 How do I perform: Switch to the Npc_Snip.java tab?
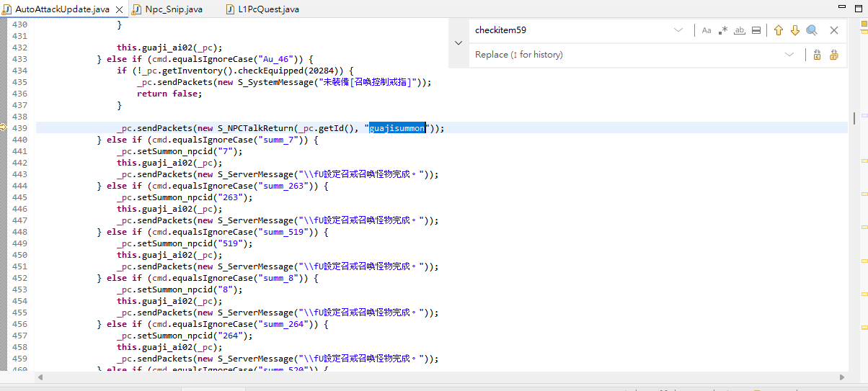(173, 9)
